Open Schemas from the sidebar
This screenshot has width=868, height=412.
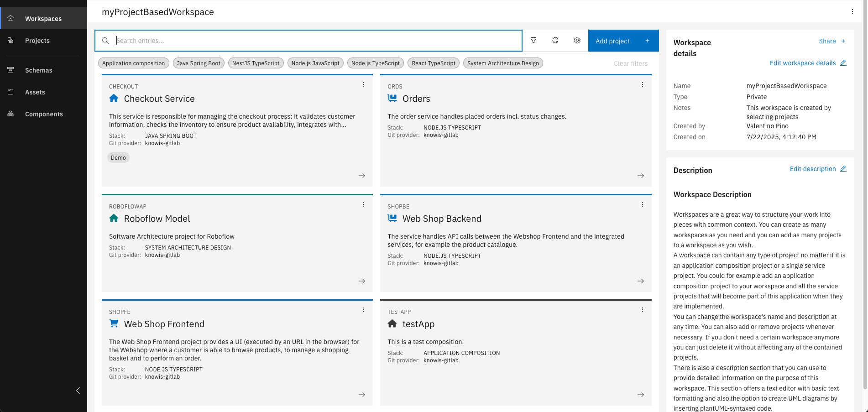[38, 70]
